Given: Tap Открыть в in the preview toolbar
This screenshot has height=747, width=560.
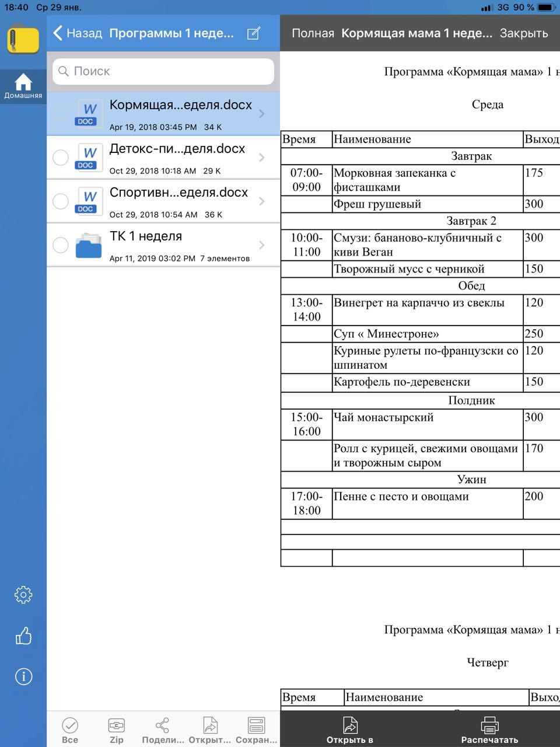Looking at the screenshot, I should pos(350,730).
